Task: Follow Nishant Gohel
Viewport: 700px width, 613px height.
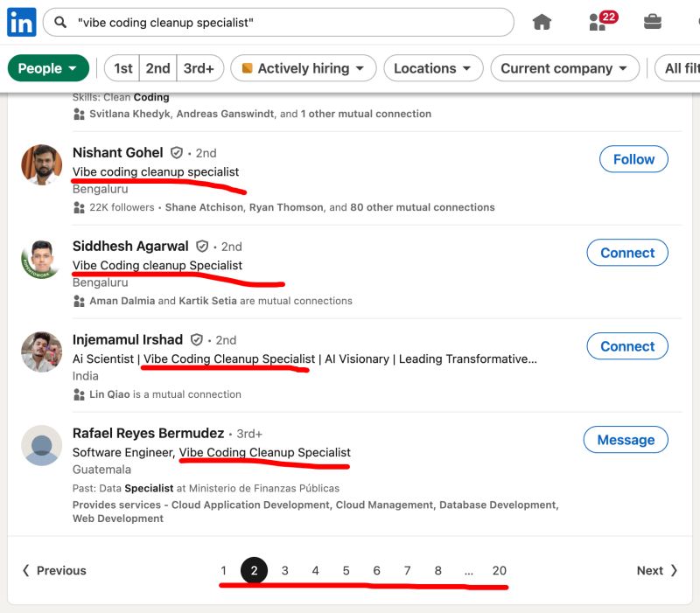Action: point(633,159)
